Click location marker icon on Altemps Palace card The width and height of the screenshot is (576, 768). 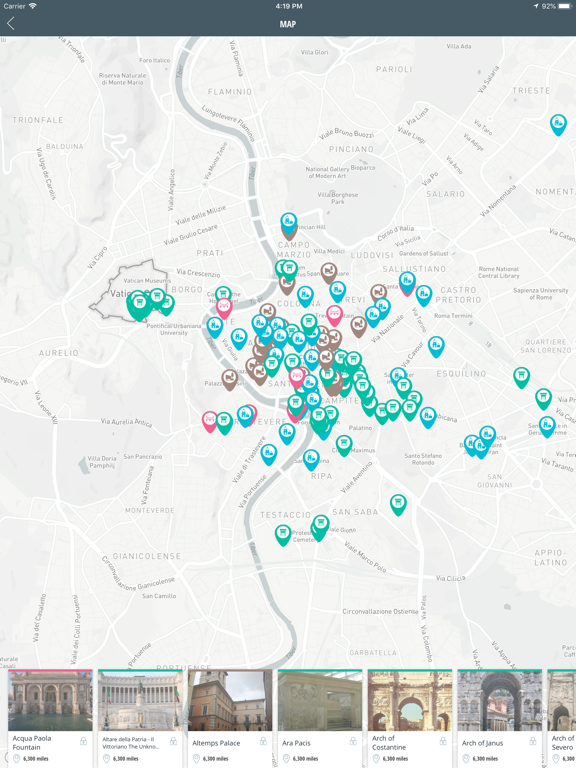196,759
